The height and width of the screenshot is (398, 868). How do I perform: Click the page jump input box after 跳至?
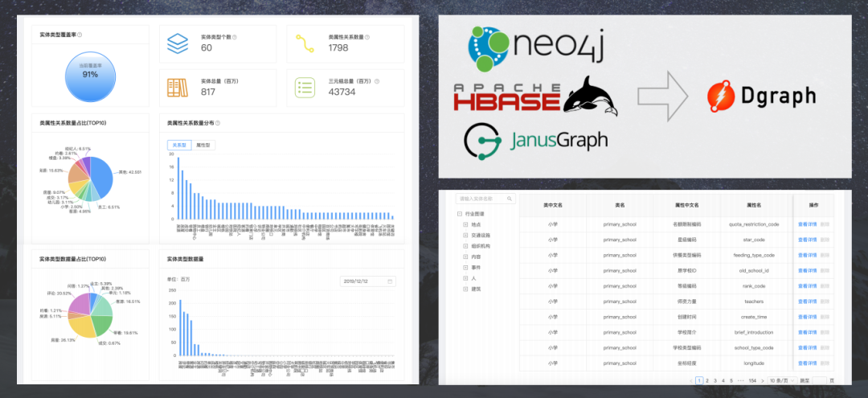(819, 380)
